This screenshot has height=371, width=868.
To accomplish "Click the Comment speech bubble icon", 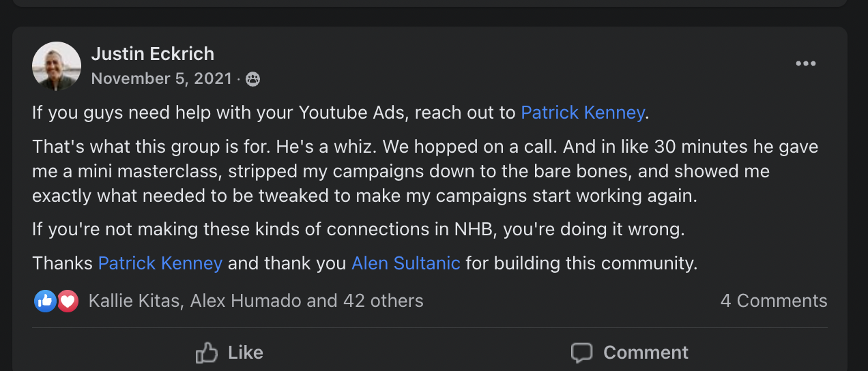I will (581, 353).
